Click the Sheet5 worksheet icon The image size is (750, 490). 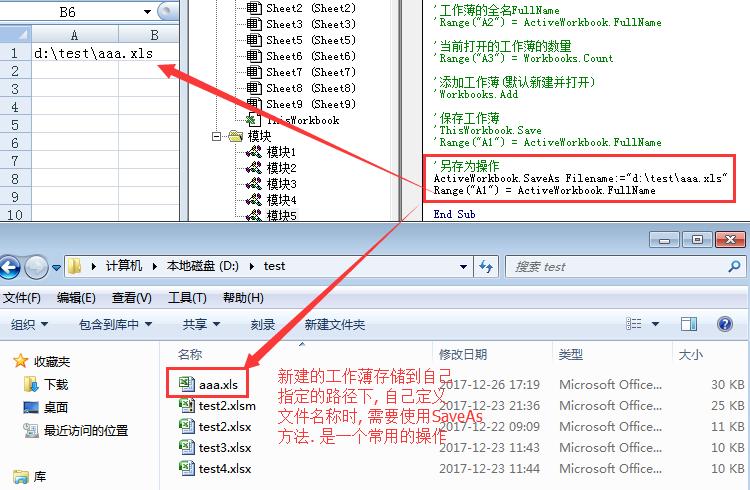[254, 40]
